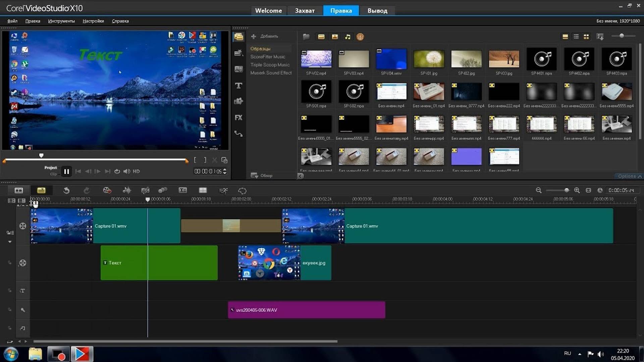Toggle the video files filter in the library

tap(321, 37)
